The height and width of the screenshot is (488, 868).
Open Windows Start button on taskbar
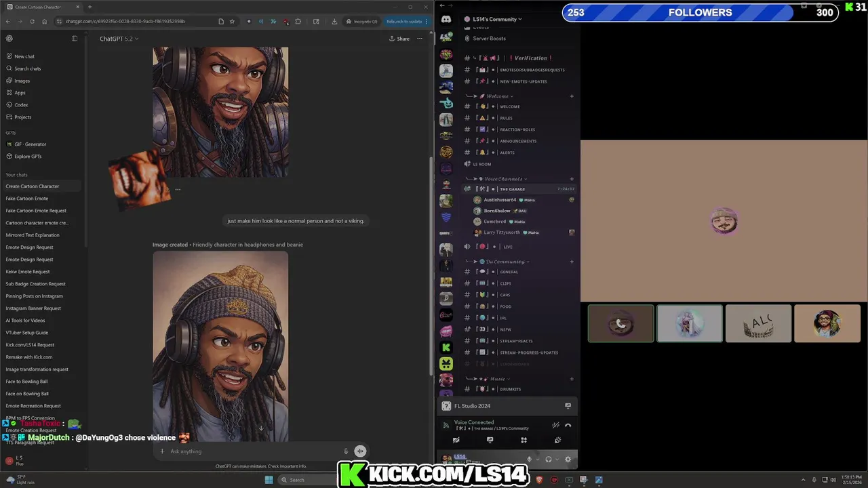click(x=269, y=480)
